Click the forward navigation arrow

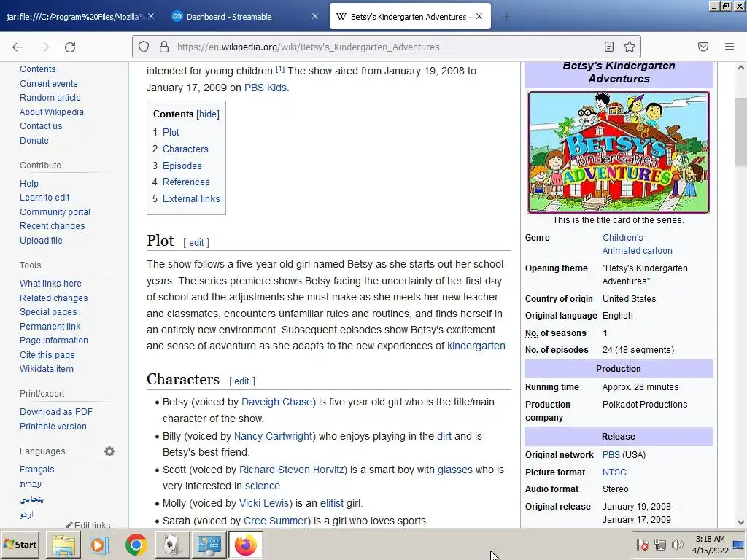(44, 47)
